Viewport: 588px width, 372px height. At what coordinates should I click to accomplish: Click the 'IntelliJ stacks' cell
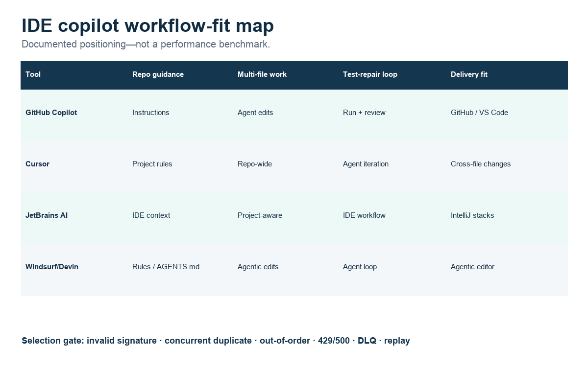pos(472,215)
